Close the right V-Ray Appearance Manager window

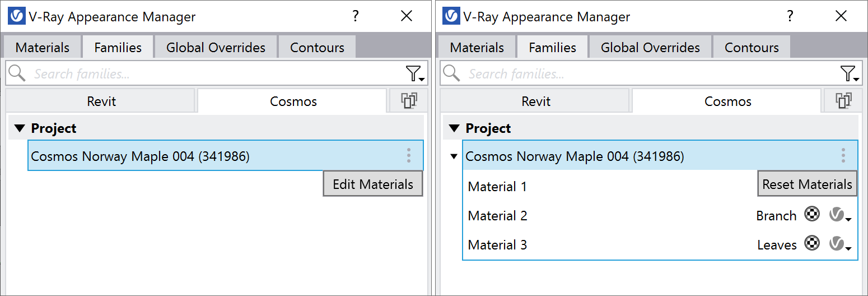pos(841,16)
